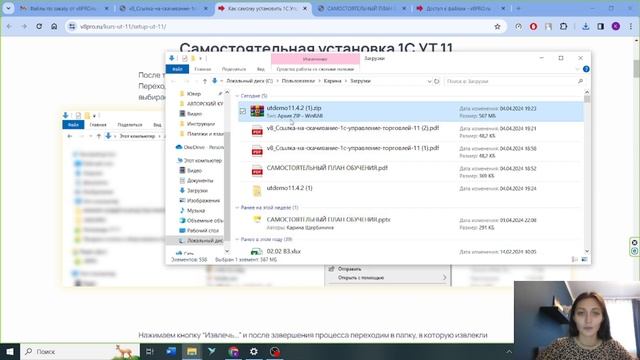Open the Поделиться ribbon tab in front Explorer

tap(234, 69)
